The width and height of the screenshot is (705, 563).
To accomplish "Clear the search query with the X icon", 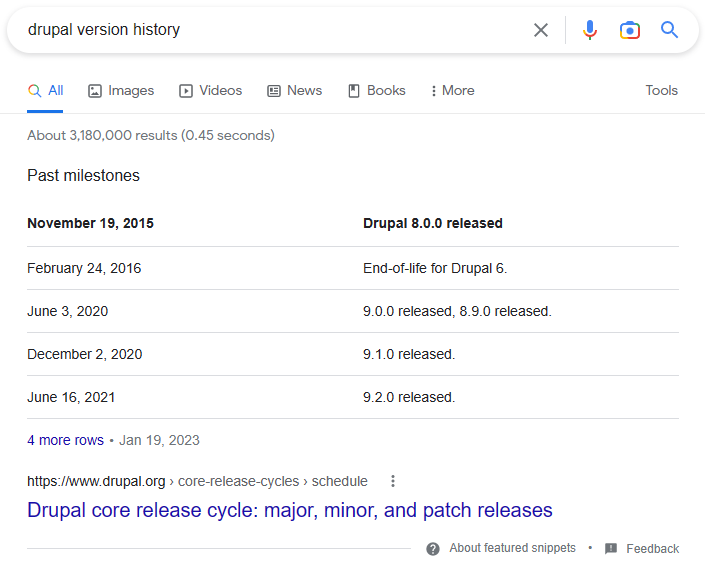I will [x=540, y=30].
